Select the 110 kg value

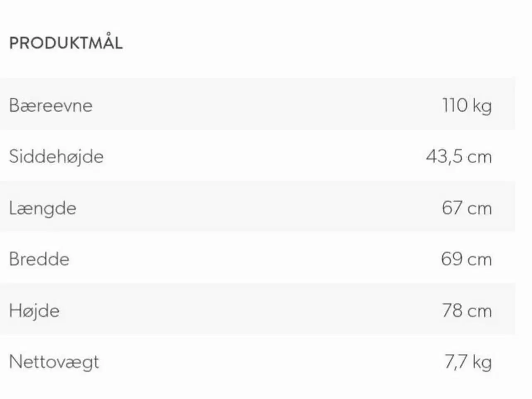467,106
